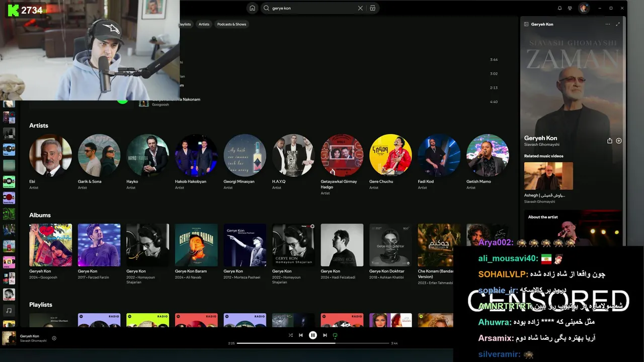Click the now-playing cover in the bottom bar
This screenshot has height=362, width=644.
point(9,338)
